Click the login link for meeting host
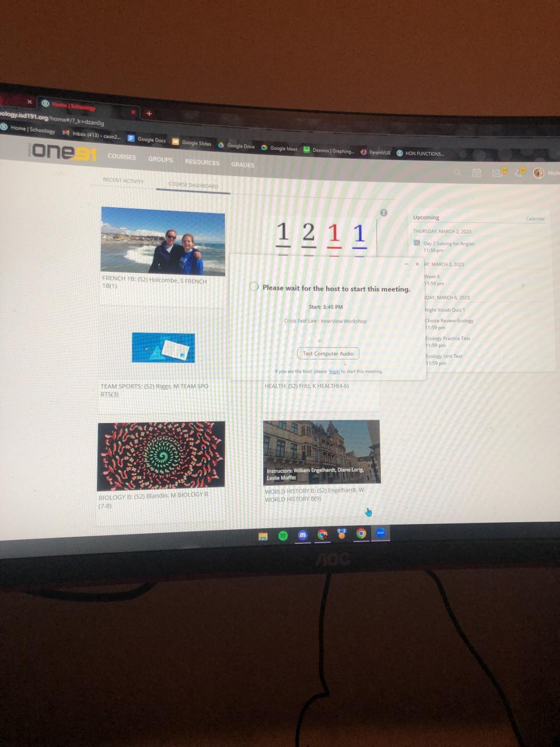 pyautogui.click(x=334, y=371)
